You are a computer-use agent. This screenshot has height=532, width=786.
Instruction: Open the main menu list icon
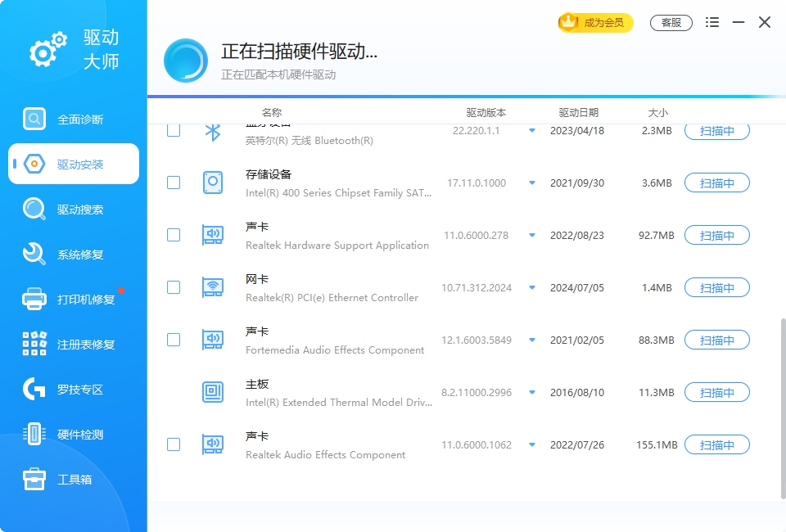[x=711, y=22]
